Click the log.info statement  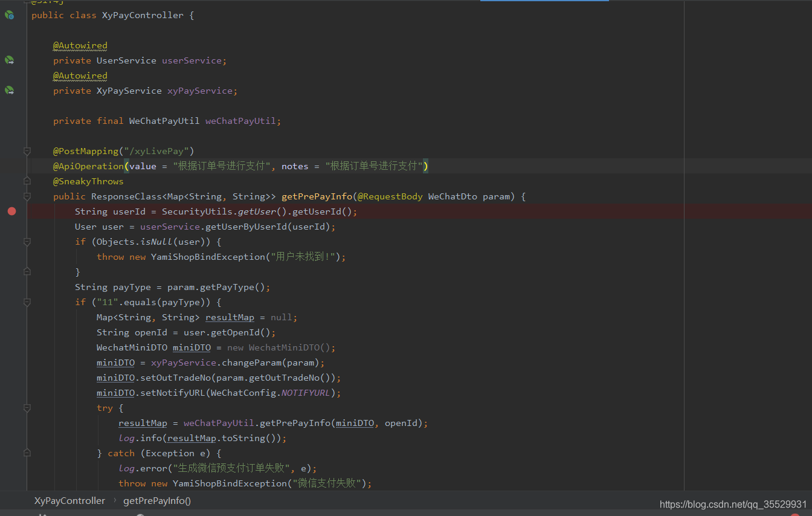click(x=202, y=438)
